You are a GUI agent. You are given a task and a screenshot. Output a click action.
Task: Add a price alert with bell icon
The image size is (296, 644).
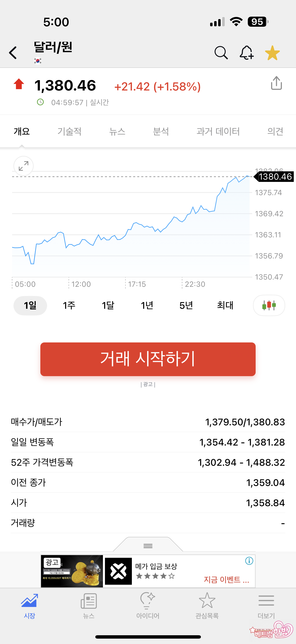(x=247, y=53)
